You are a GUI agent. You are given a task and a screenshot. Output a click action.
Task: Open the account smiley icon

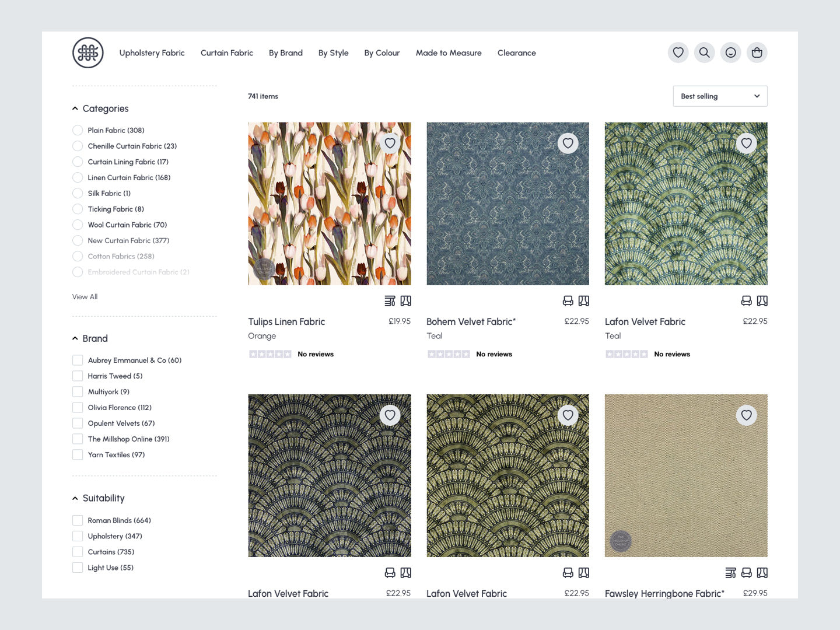click(730, 52)
